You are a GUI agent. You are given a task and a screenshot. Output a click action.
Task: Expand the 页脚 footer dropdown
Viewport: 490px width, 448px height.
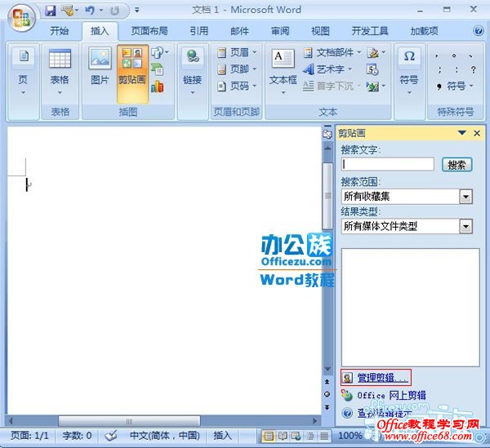(x=255, y=69)
